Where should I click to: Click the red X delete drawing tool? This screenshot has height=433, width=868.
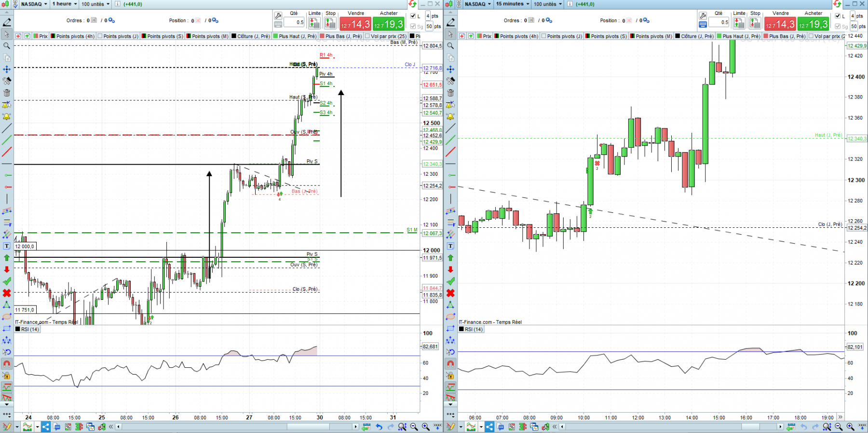pos(7,293)
